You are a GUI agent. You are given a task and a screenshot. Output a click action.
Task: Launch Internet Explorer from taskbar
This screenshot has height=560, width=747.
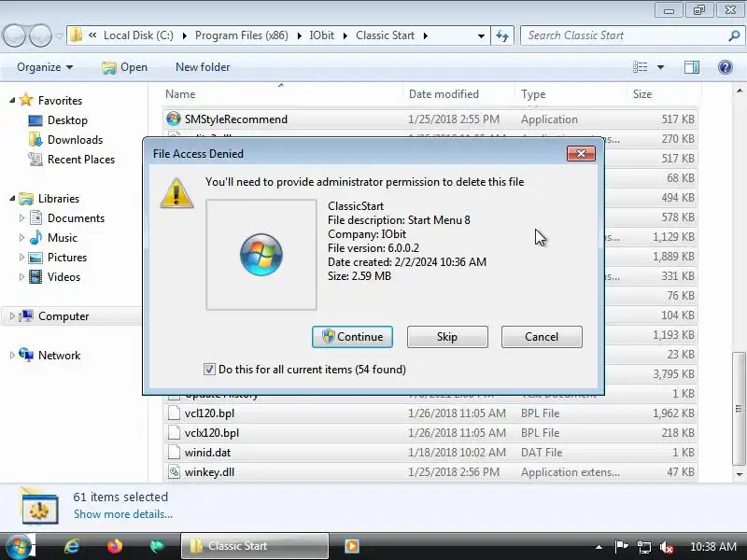[72, 546]
